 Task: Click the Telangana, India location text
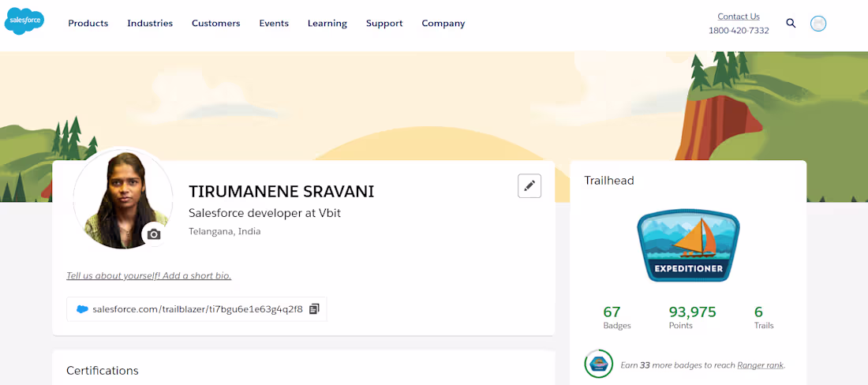[225, 231]
